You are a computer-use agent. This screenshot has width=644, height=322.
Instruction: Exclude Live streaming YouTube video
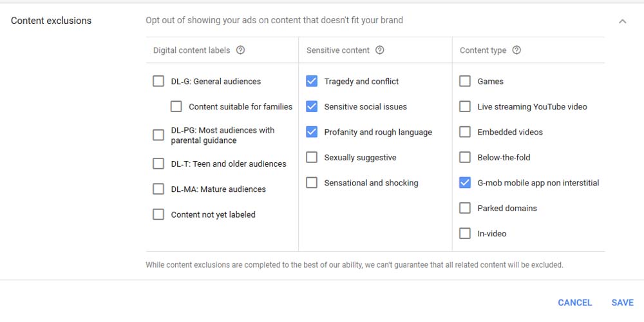[x=465, y=107]
